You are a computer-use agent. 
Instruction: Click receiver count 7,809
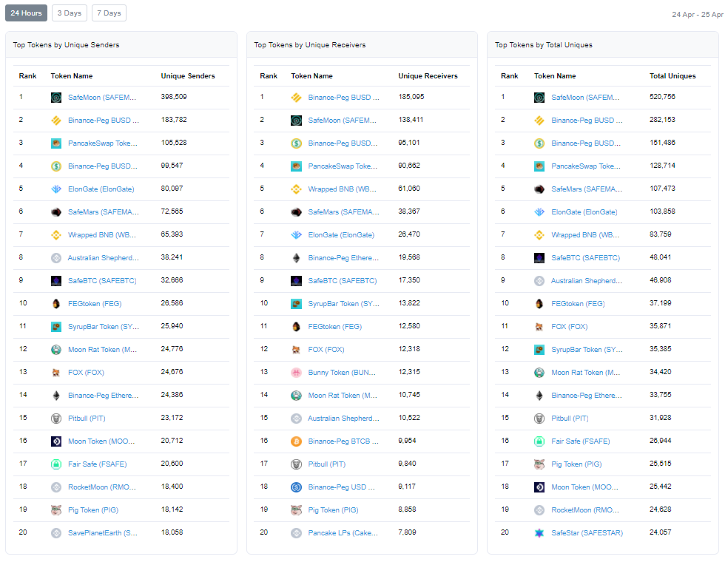point(407,532)
